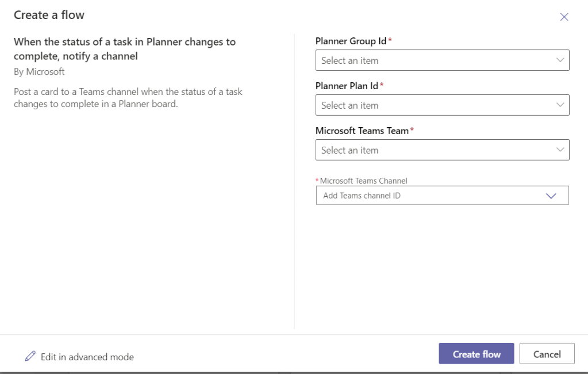
Task: Click the Planner Plan Id label
Action: 347,86
